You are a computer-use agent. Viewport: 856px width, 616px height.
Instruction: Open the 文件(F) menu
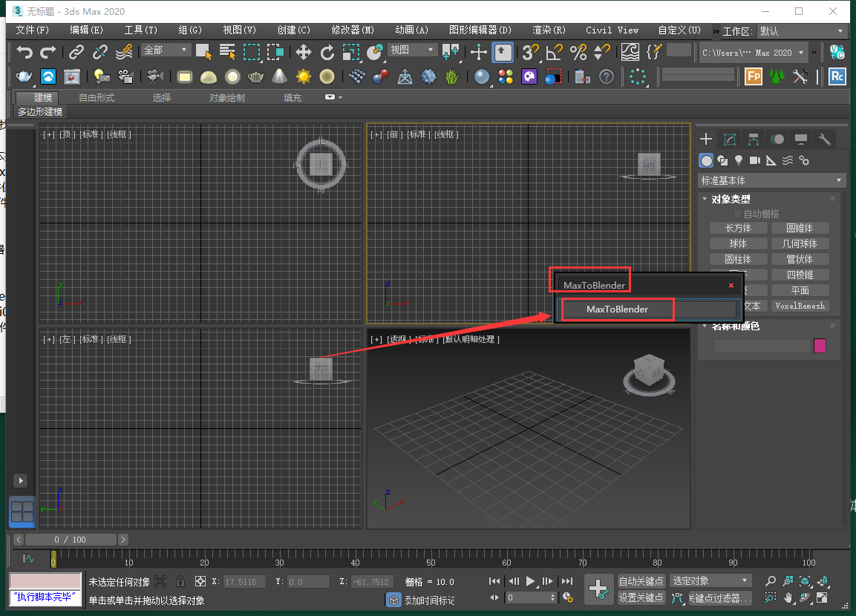[32, 30]
